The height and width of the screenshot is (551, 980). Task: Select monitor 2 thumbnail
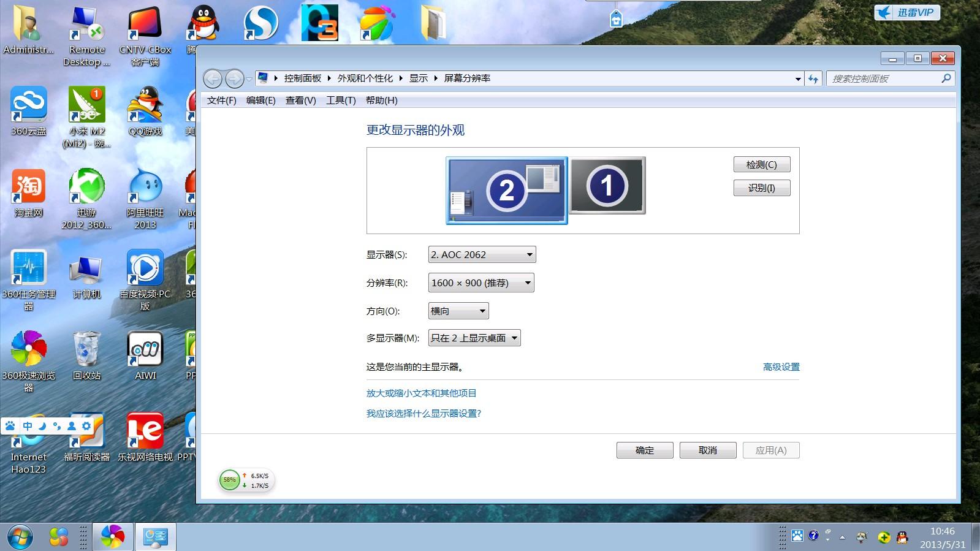coord(506,190)
